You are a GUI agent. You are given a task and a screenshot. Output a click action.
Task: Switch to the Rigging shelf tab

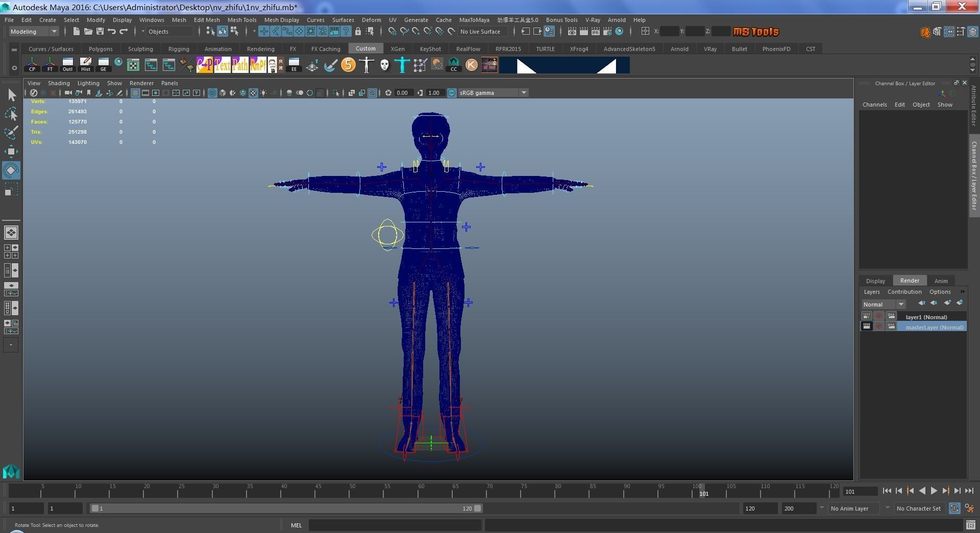[x=178, y=49]
